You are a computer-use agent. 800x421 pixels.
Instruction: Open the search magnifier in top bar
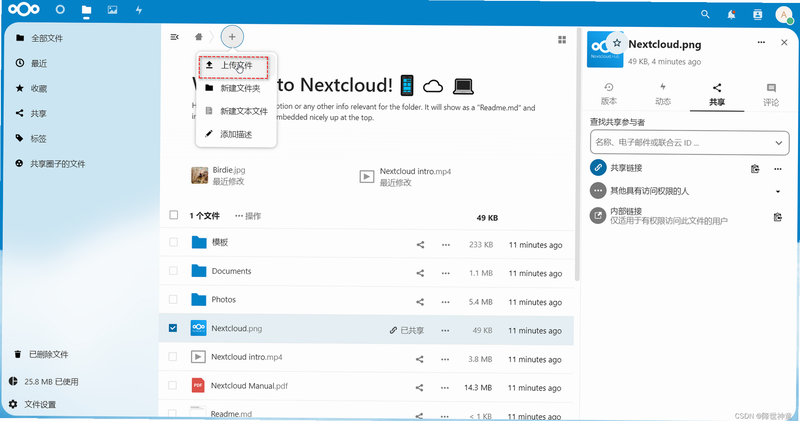pos(705,14)
